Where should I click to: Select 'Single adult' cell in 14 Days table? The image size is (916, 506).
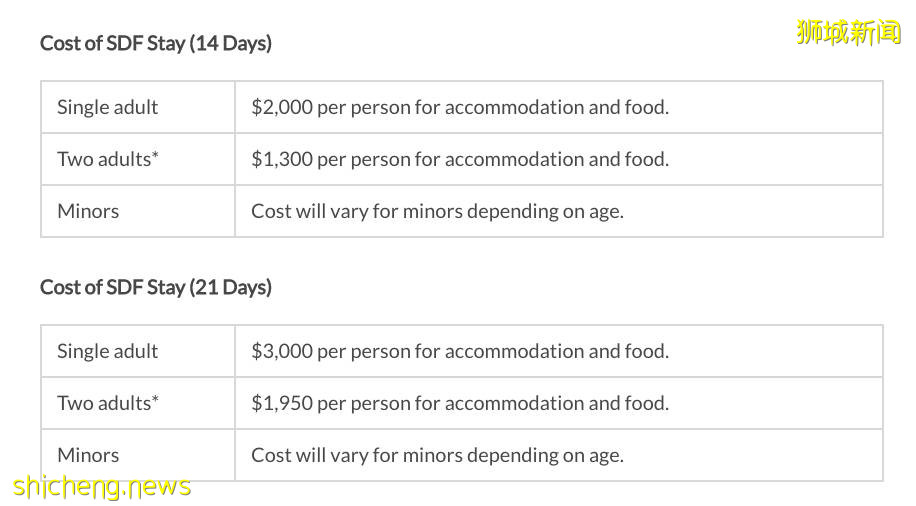pos(108,107)
